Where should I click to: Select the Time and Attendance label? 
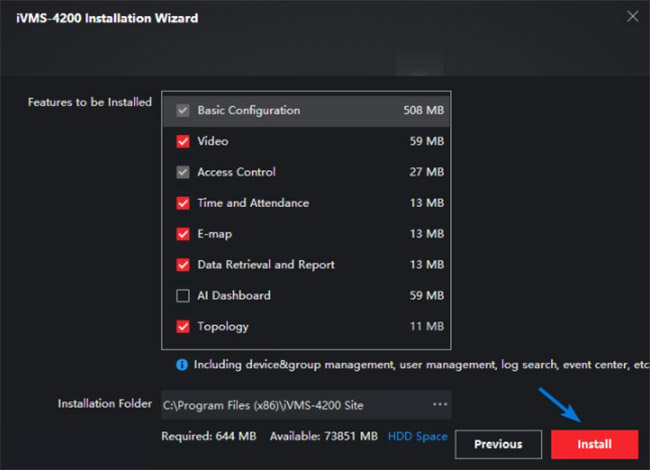(253, 203)
